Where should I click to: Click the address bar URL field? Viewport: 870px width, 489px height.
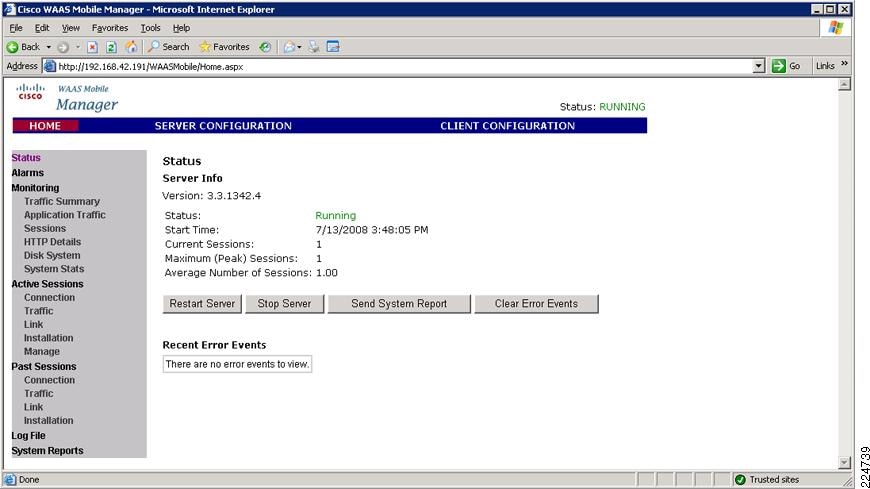pos(404,67)
